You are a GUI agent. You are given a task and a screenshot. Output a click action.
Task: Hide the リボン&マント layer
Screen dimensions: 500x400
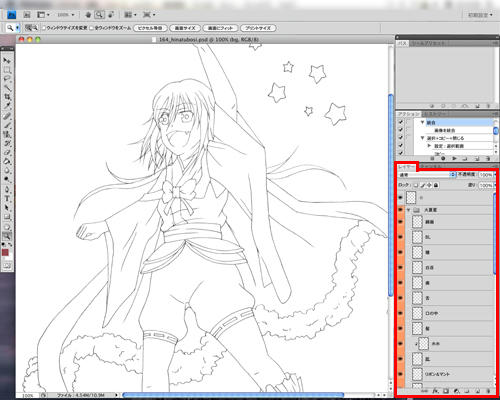click(x=400, y=374)
